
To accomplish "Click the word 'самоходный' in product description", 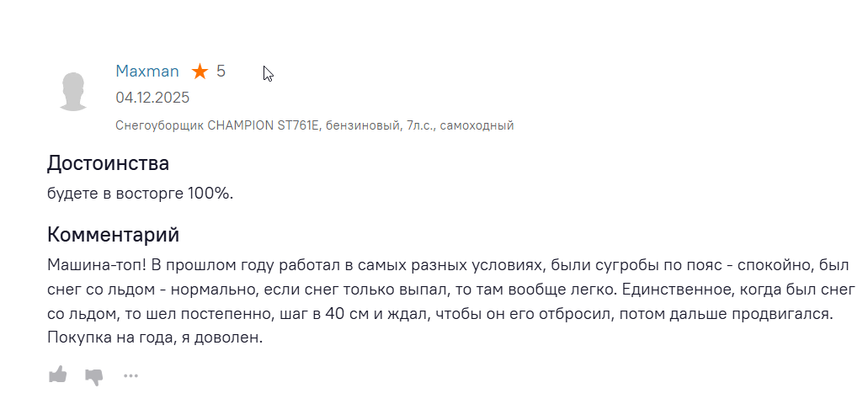I will 478,125.
